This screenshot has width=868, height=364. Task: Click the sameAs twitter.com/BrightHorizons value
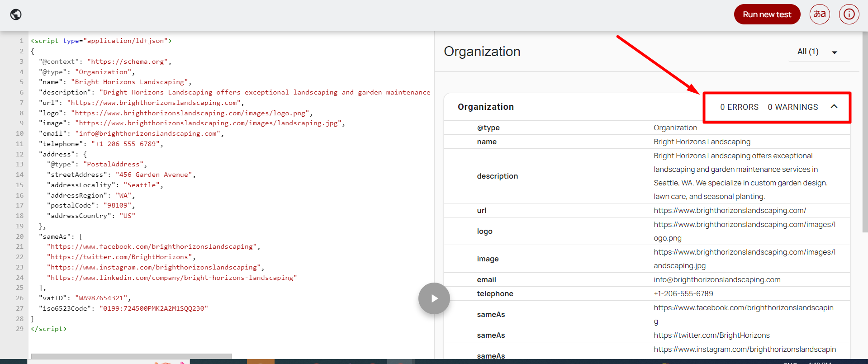pyautogui.click(x=711, y=336)
